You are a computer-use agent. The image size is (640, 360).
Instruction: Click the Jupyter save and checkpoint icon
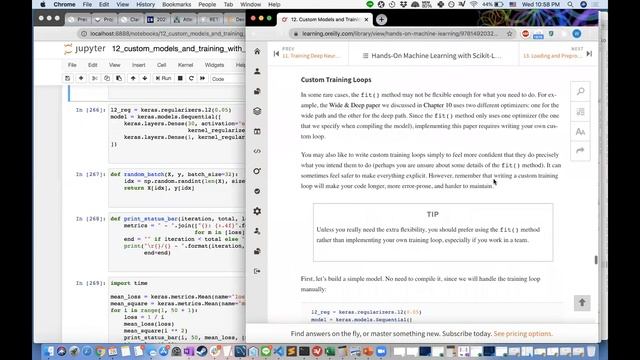(x=67, y=78)
